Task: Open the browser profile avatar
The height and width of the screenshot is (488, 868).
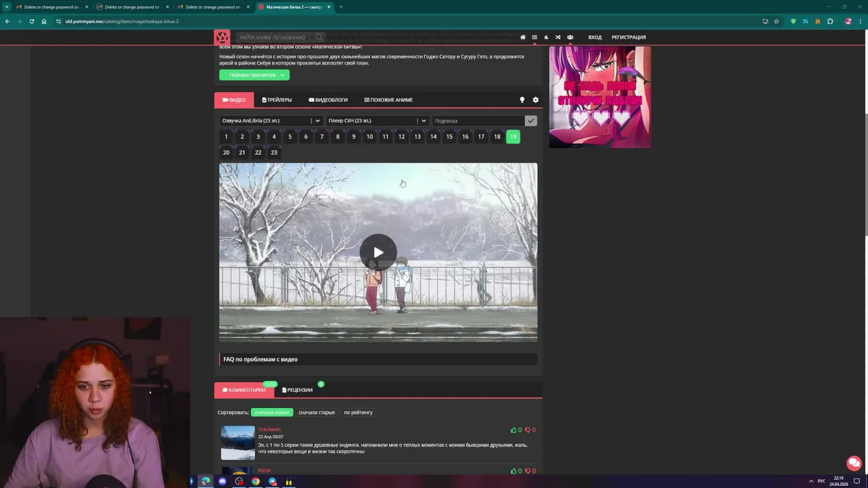Action: click(x=848, y=21)
